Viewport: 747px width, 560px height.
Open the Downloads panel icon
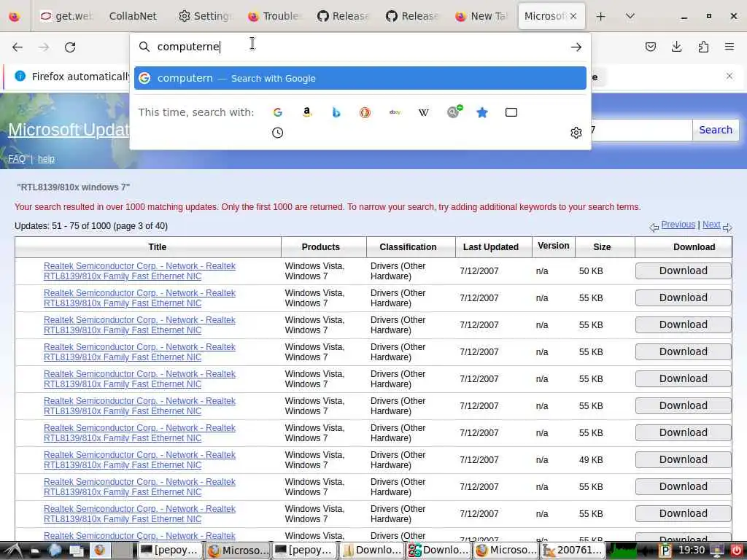click(676, 47)
